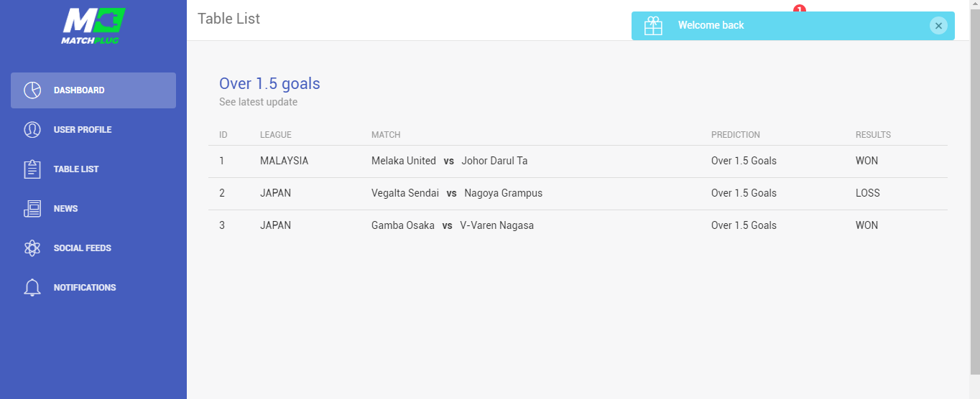Click the News newspaper icon
Image resolution: width=980 pixels, height=399 pixels.
32,209
